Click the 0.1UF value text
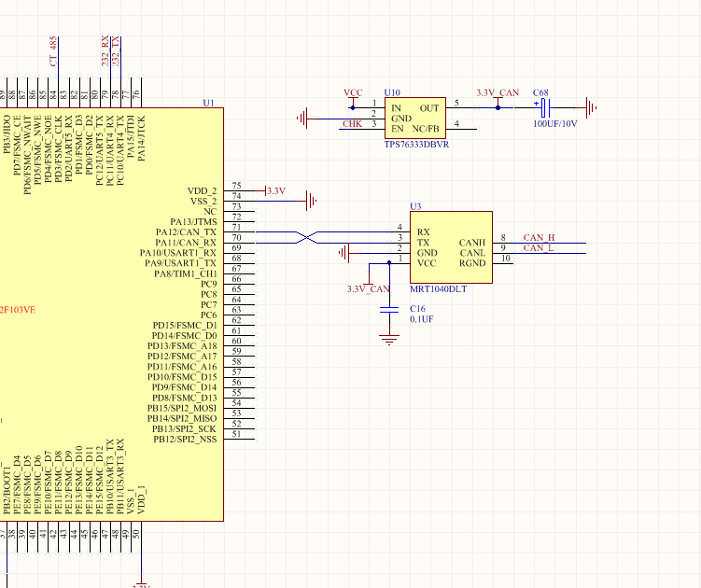 422,319
